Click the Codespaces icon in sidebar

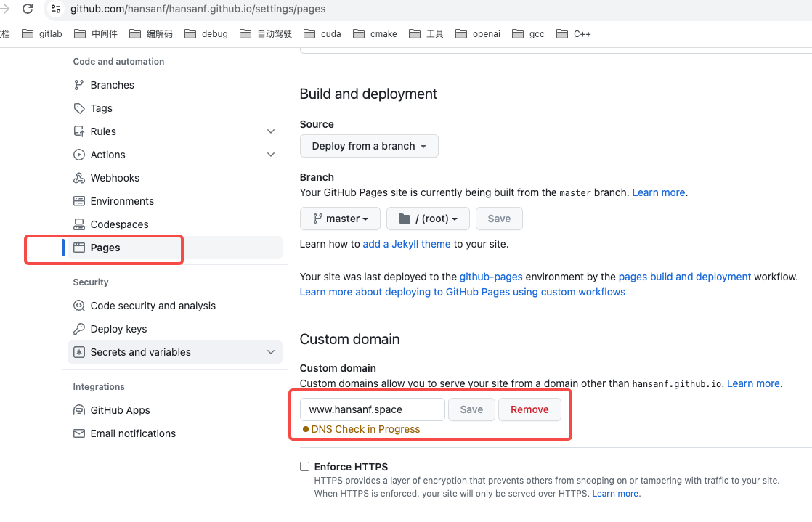tap(78, 224)
